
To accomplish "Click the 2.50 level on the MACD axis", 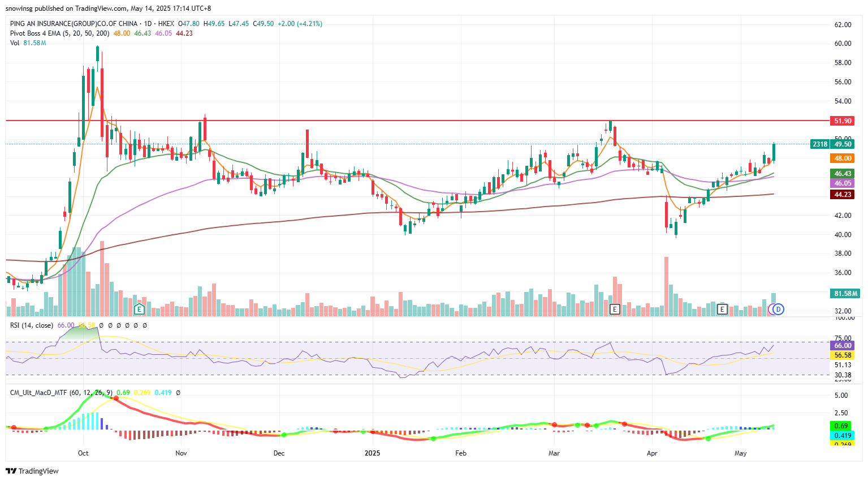I will 841,413.
